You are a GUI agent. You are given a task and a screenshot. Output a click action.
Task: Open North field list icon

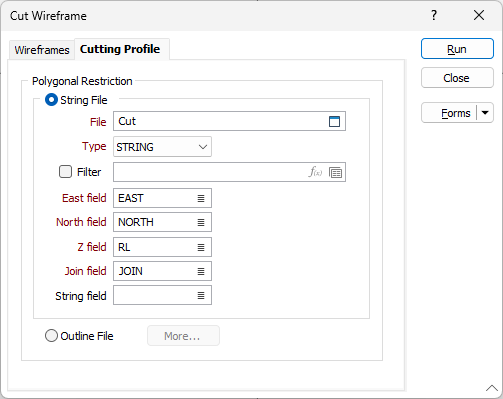[x=201, y=222]
